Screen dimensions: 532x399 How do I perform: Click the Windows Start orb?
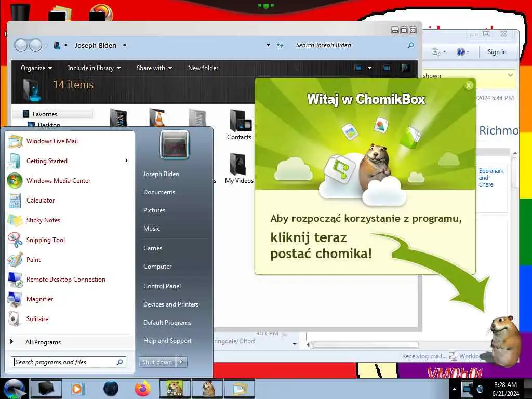(x=14, y=389)
